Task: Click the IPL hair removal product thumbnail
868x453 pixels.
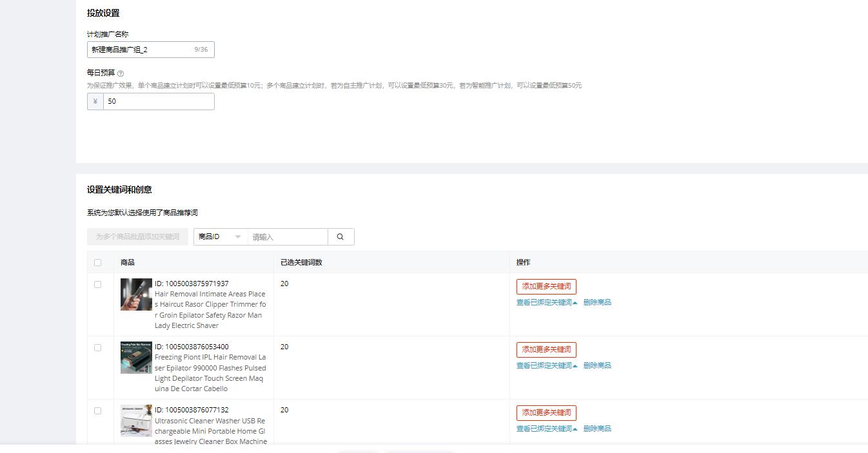Action: point(135,358)
